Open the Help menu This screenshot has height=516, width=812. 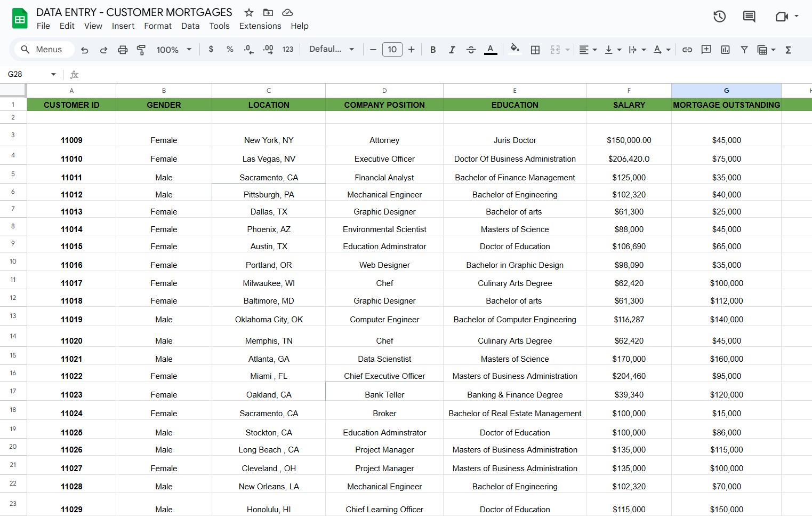coord(300,26)
